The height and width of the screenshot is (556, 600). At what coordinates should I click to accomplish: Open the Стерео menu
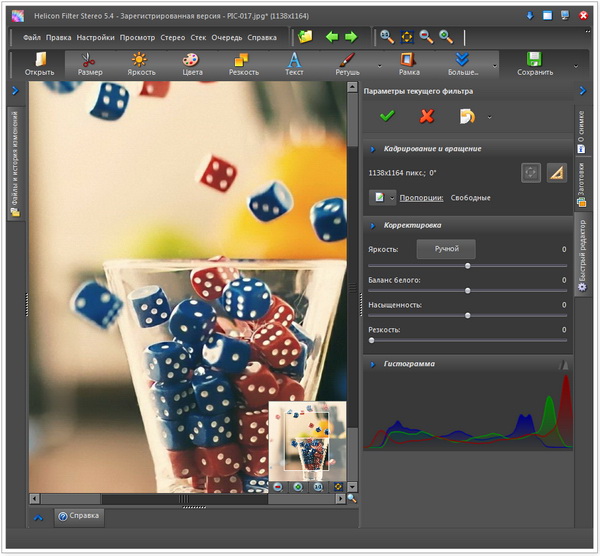172,37
